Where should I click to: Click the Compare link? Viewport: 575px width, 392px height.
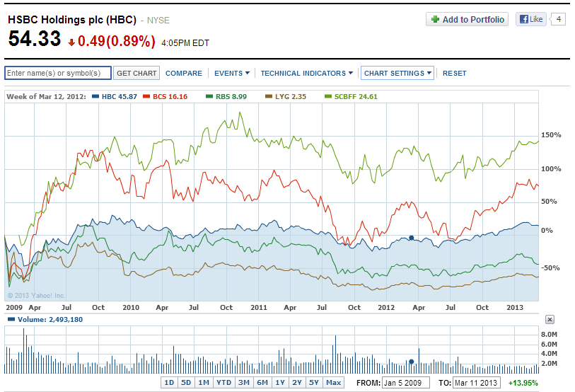click(x=184, y=73)
